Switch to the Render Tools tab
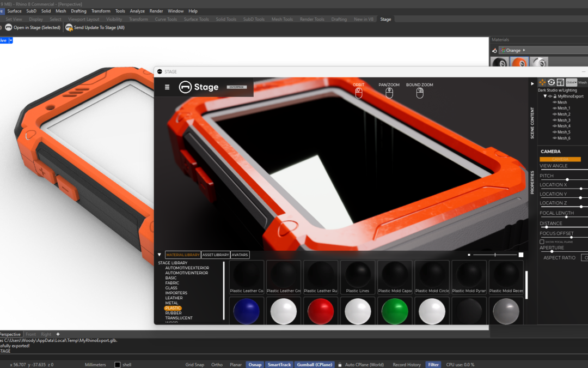This screenshot has height=368, width=588. [312, 19]
